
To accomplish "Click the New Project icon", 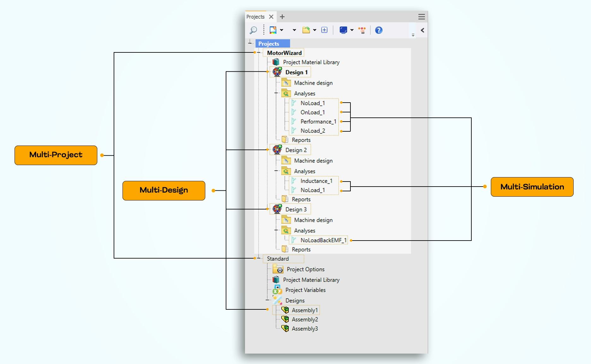I will pyautogui.click(x=272, y=30).
